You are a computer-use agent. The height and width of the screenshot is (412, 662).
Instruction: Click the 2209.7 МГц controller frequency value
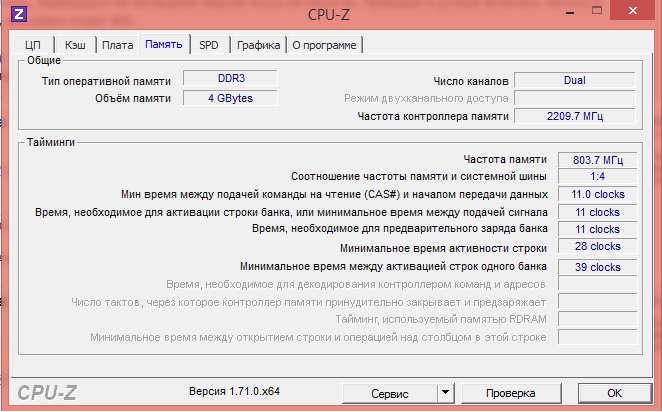coord(575,116)
